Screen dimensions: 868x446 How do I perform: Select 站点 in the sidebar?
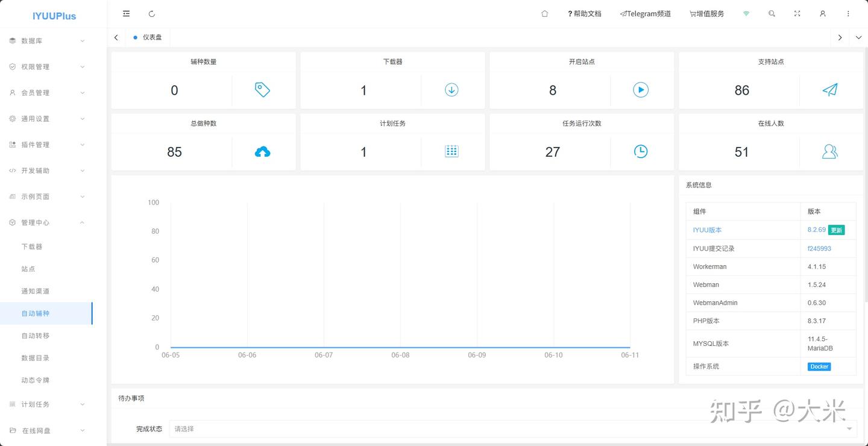click(46, 269)
